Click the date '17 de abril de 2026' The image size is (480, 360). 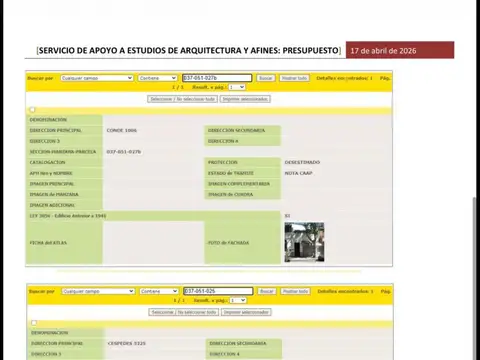(383, 51)
